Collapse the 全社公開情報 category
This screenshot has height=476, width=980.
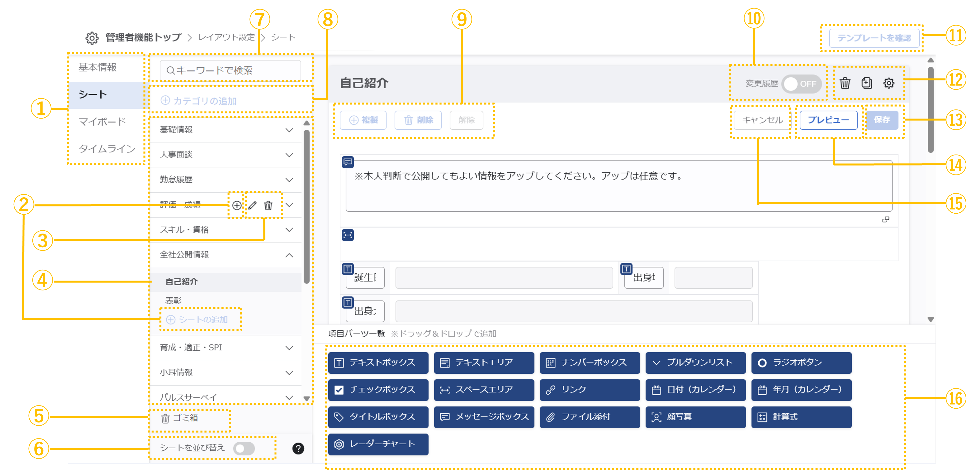pyautogui.click(x=289, y=255)
